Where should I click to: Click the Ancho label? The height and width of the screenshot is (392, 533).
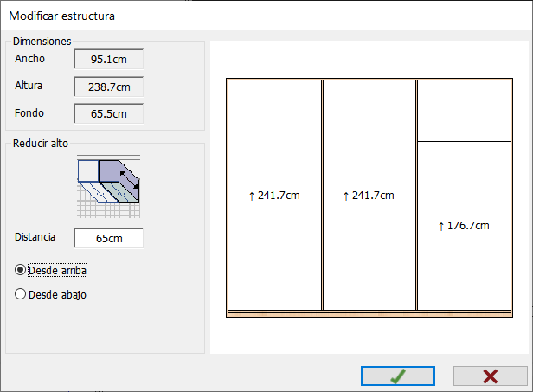click(x=29, y=59)
